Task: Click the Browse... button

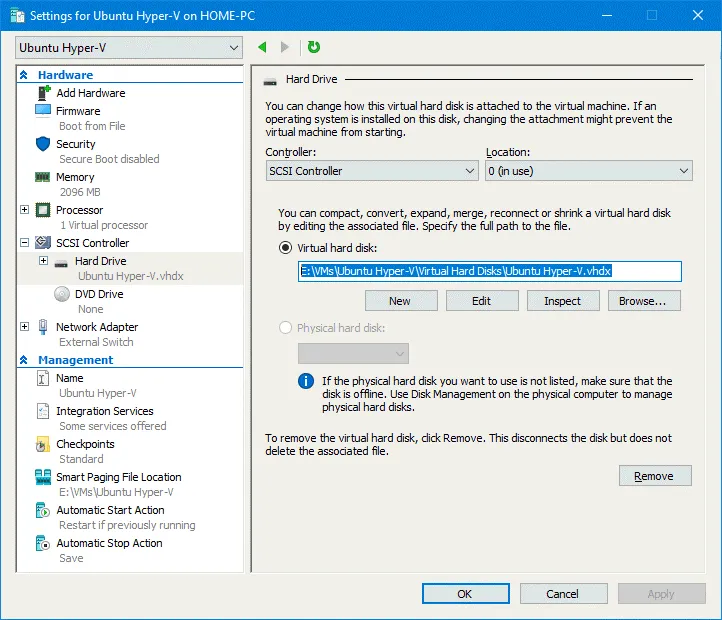Action: 649,300
